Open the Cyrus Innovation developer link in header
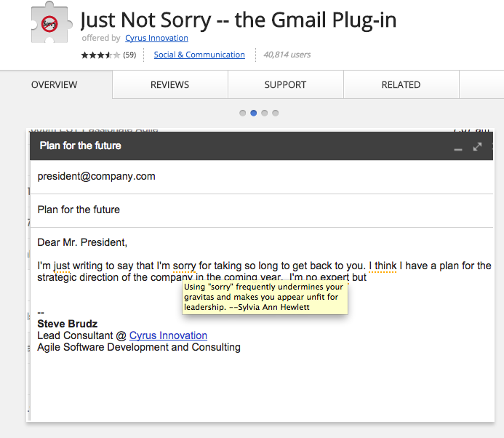This screenshot has width=504, height=438. (x=156, y=38)
